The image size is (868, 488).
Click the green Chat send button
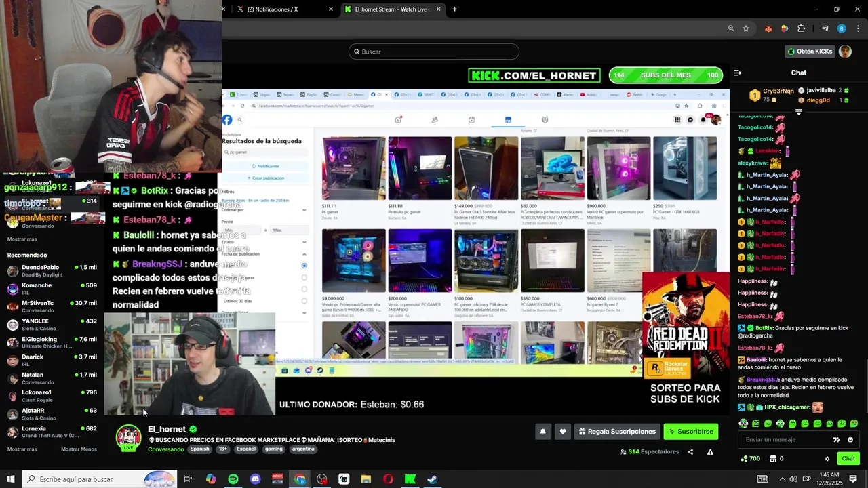(848, 459)
